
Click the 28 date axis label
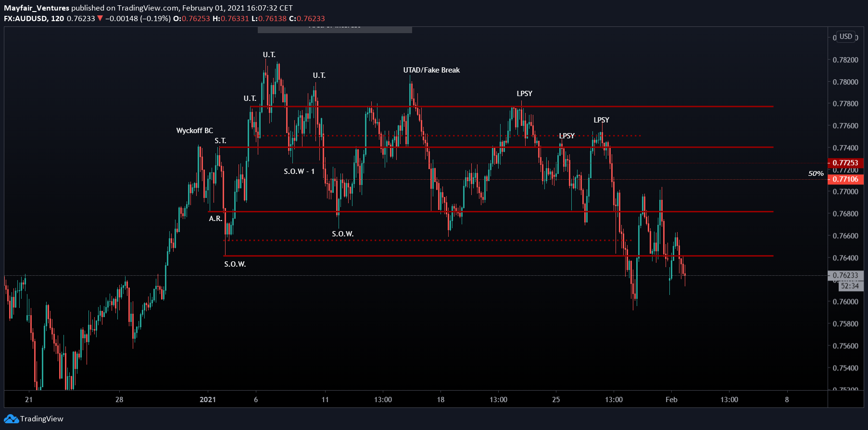tap(119, 400)
